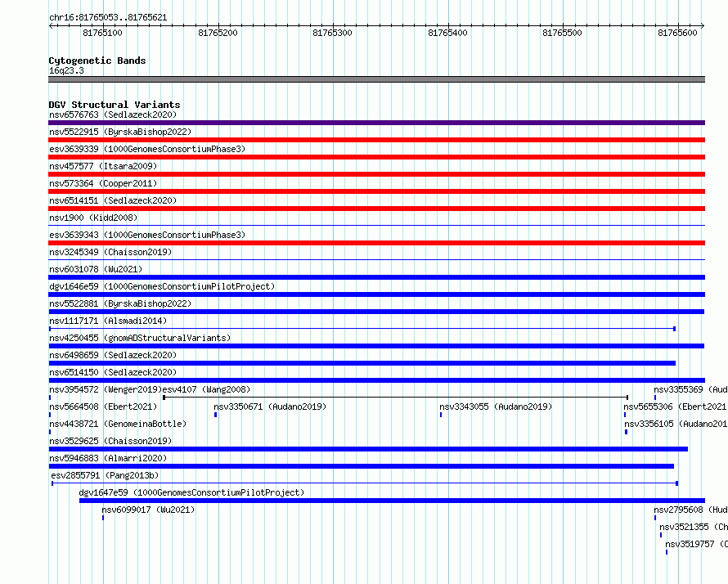
Task: Open the nsv6514150 (Sedlazeck2020) variant
Action: 113,372
